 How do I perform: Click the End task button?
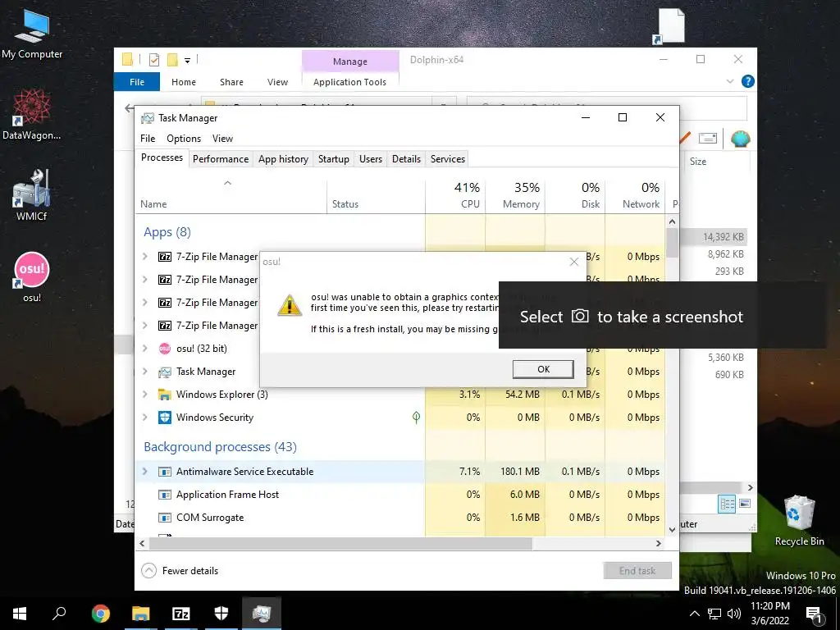(637, 571)
